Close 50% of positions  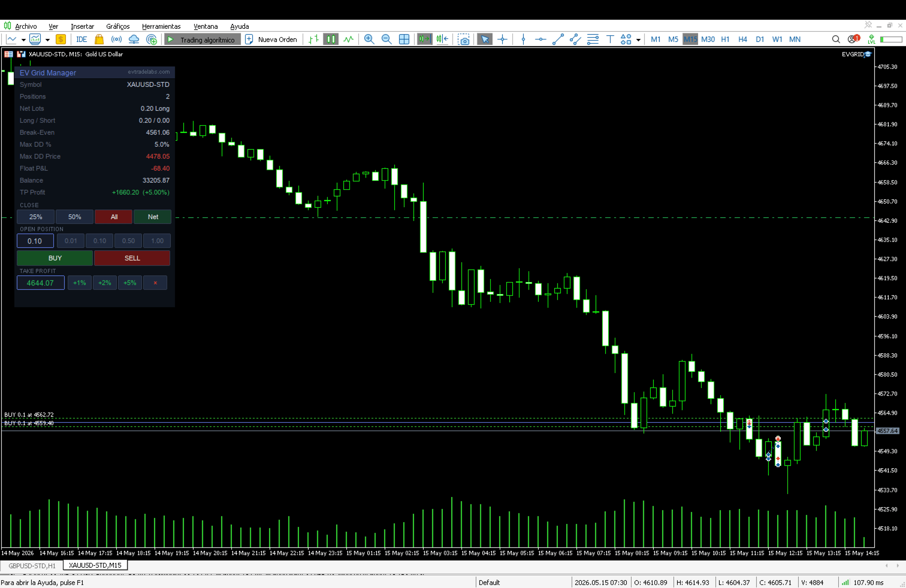(x=74, y=217)
